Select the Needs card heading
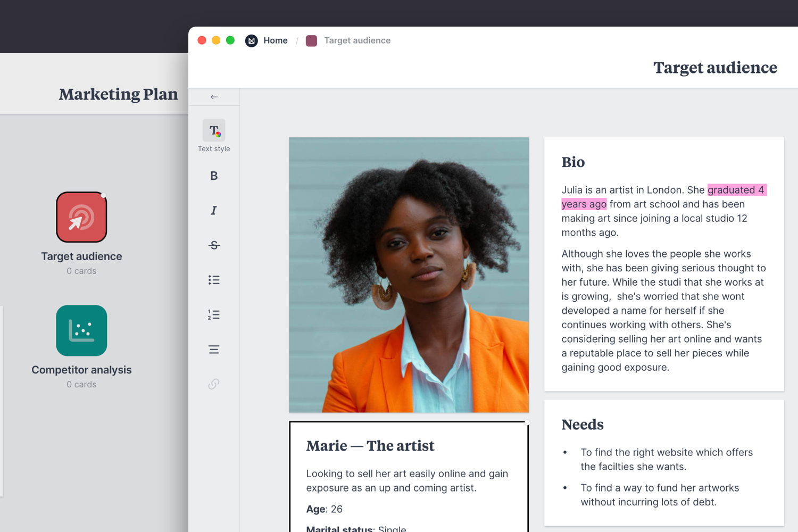Viewport: 798px width, 532px height. coord(583,425)
